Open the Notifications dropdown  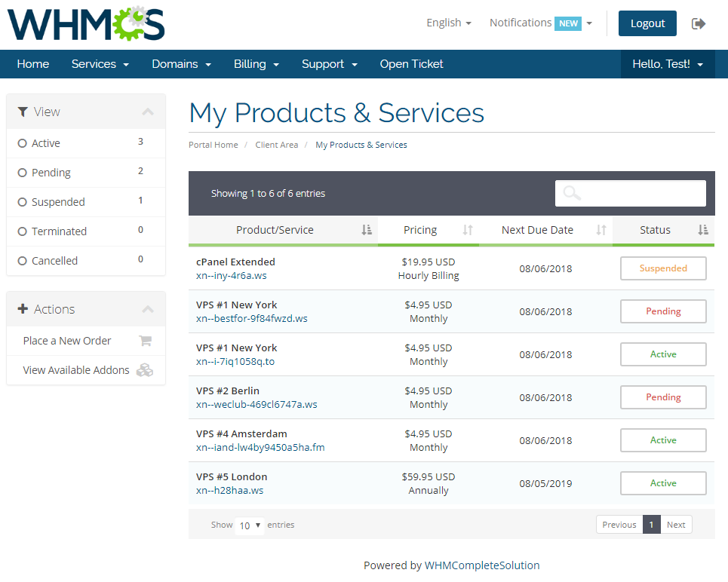pos(541,23)
